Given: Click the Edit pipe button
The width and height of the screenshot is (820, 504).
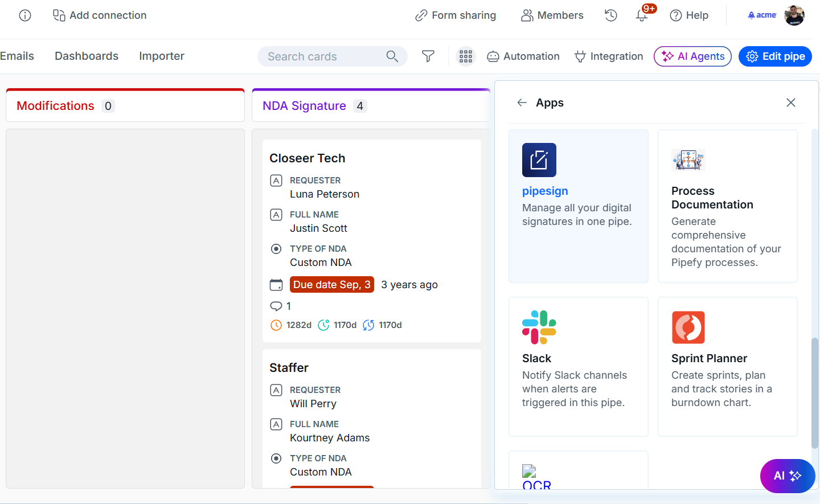Looking at the screenshot, I should (x=775, y=56).
